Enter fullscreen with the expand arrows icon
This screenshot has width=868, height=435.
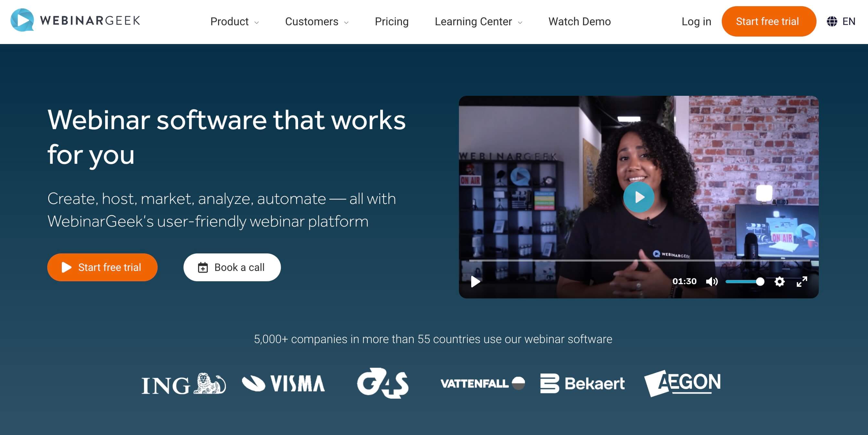click(802, 281)
